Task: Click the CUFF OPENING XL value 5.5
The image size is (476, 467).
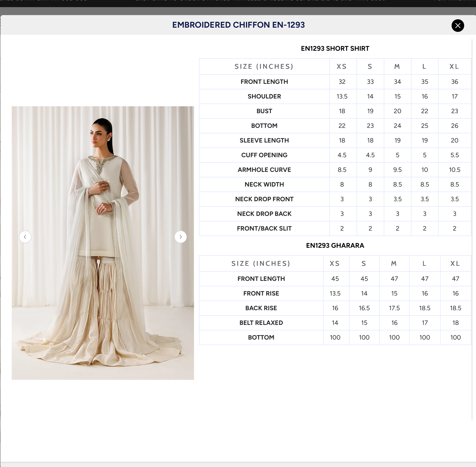Action: [455, 155]
